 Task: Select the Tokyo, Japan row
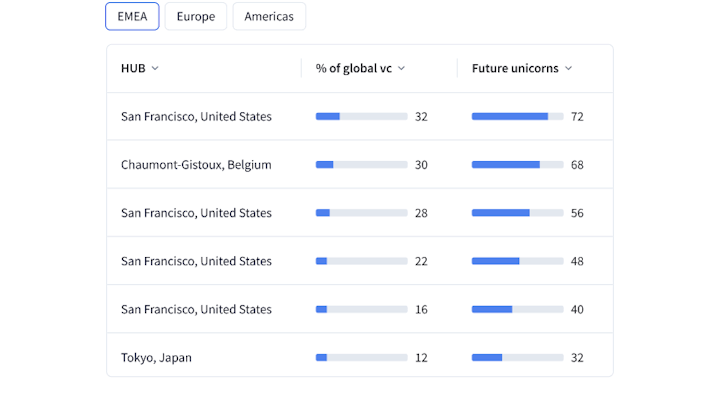(x=156, y=357)
